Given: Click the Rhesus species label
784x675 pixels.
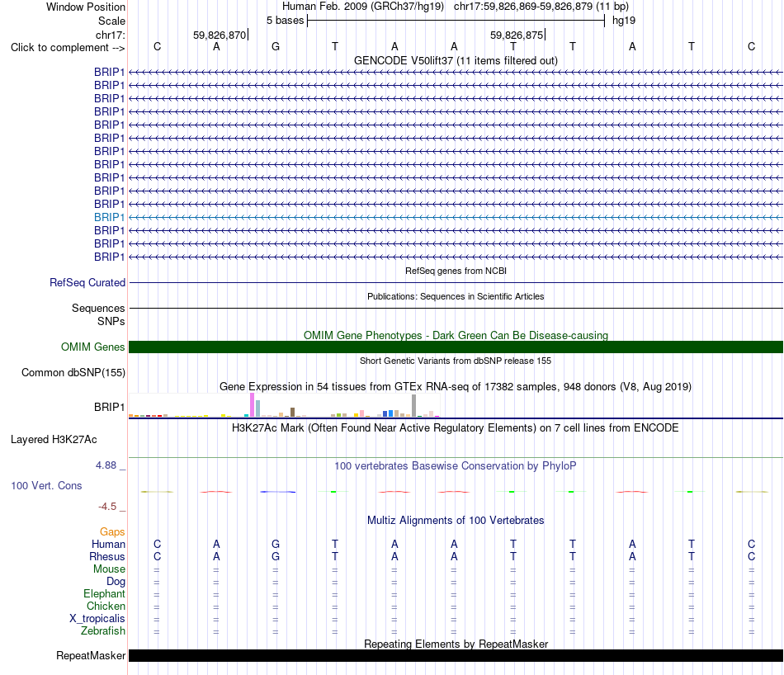Looking at the screenshot, I should 107,556.
